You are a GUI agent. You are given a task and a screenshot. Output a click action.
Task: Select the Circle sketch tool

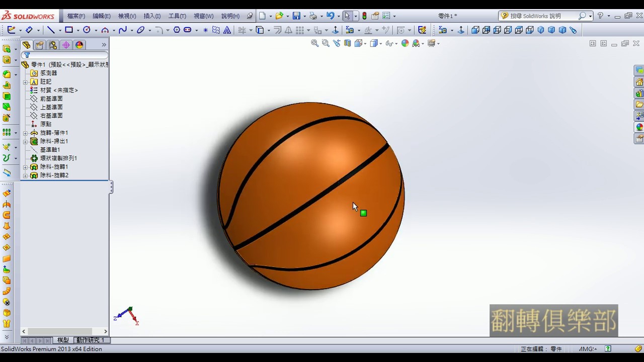87,30
